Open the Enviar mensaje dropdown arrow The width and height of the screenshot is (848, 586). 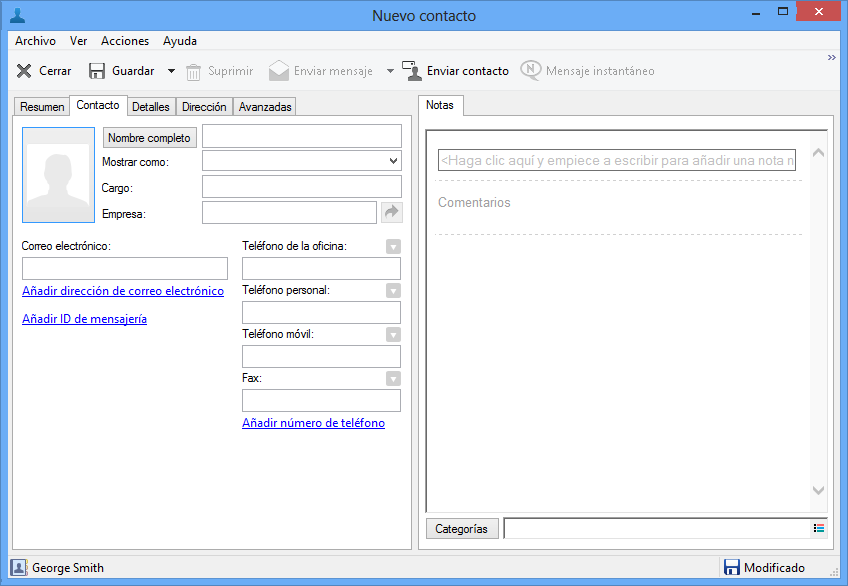click(x=390, y=71)
